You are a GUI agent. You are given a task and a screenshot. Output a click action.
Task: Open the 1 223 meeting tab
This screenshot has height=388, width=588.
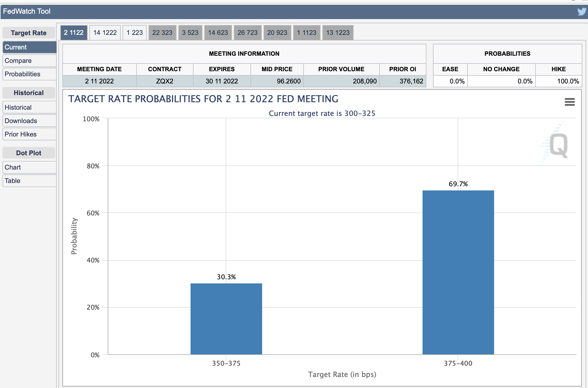click(x=134, y=32)
